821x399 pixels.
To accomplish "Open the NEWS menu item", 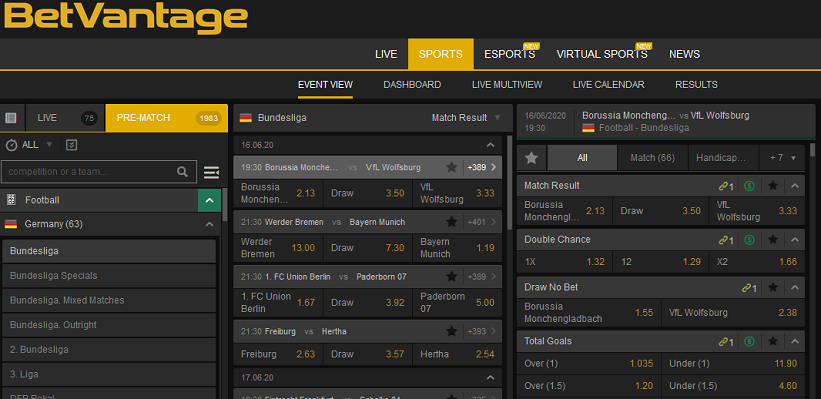I will point(684,54).
